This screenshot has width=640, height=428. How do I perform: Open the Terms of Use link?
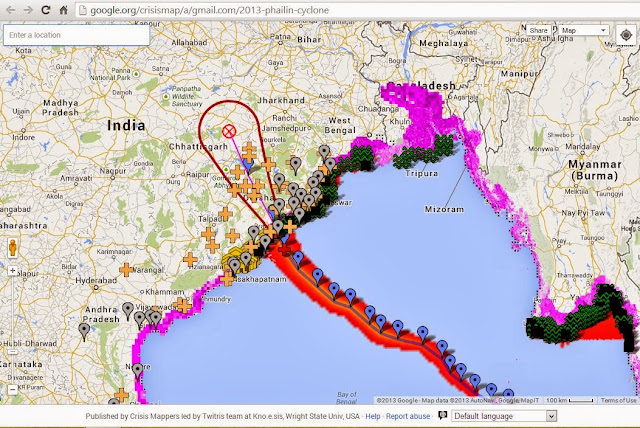tap(618, 400)
